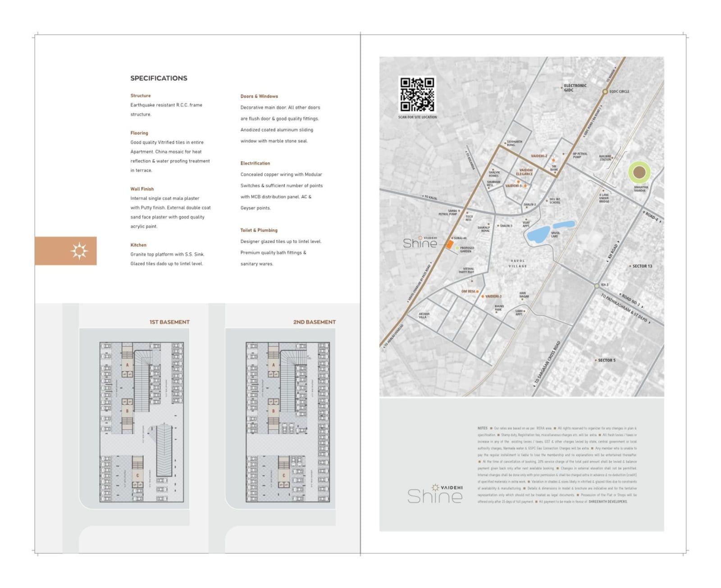Open the 2nd Basement floor plan
The width and height of the screenshot is (721, 588).
[x=287, y=422]
